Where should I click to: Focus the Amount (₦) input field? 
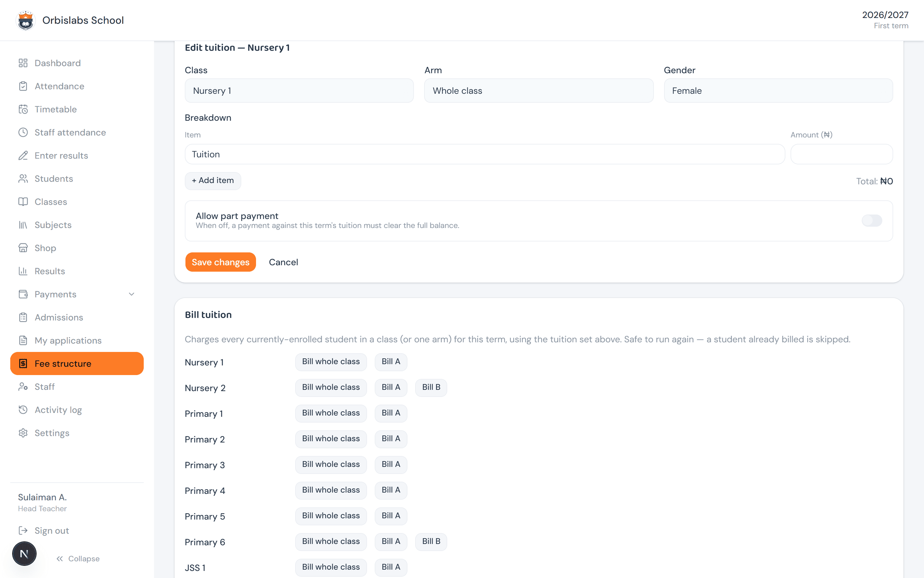pos(842,154)
